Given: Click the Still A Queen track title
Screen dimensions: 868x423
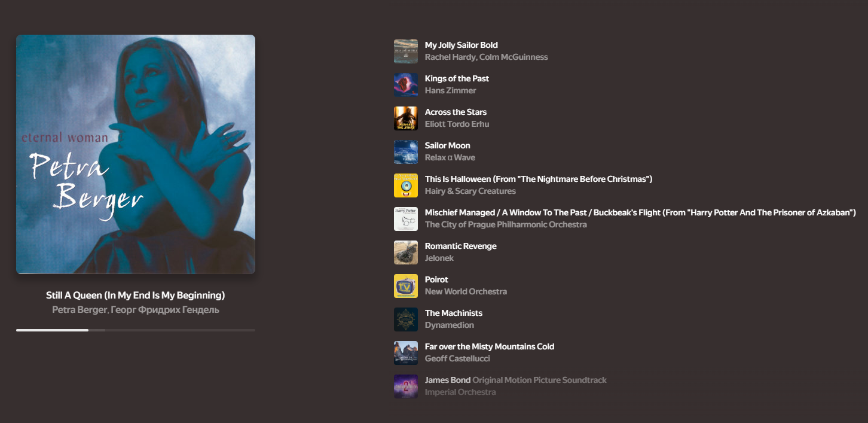Looking at the screenshot, I should pos(136,296).
